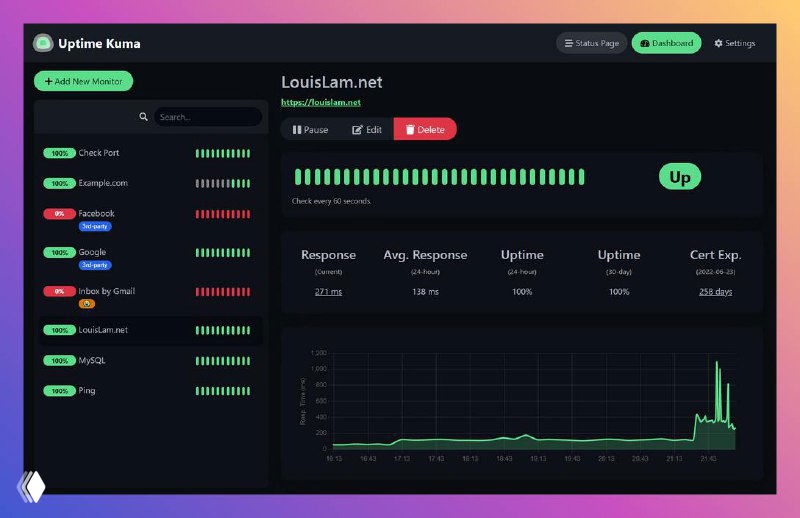Click the Dashboard gauge icon
This screenshot has width=800, height=518.
(644, 43)
